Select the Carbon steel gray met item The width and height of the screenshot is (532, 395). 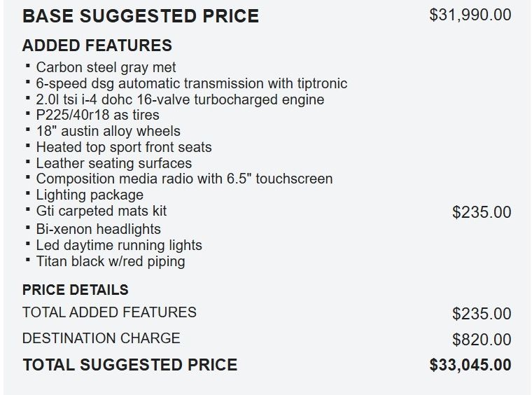[106, 67]
